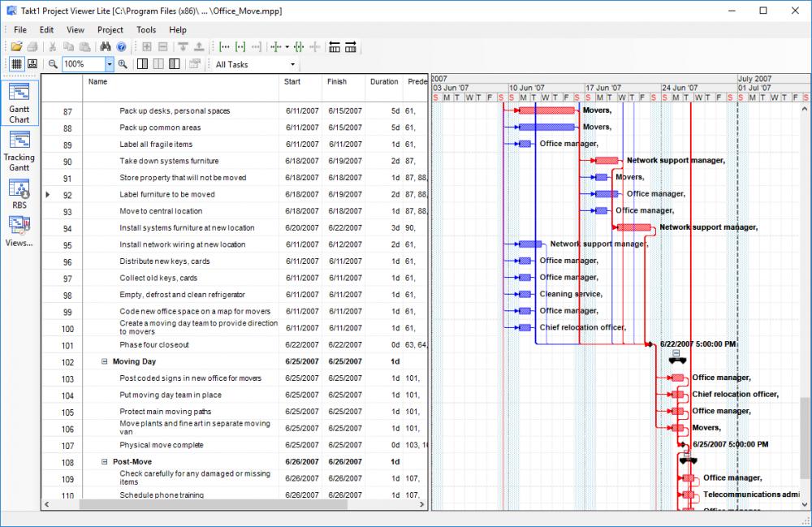Zoom in using the magnifier plus icon
Viewport: 812px width, 527px height.
(123, 64)
